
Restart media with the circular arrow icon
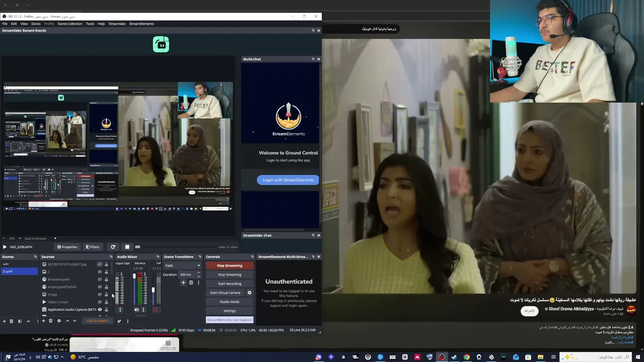[x=113, y=247]
